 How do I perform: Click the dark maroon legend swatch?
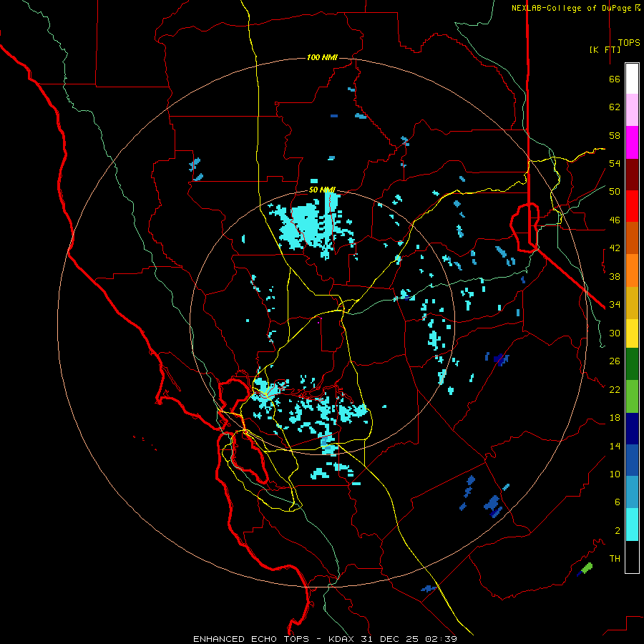(x=632, y=175)
